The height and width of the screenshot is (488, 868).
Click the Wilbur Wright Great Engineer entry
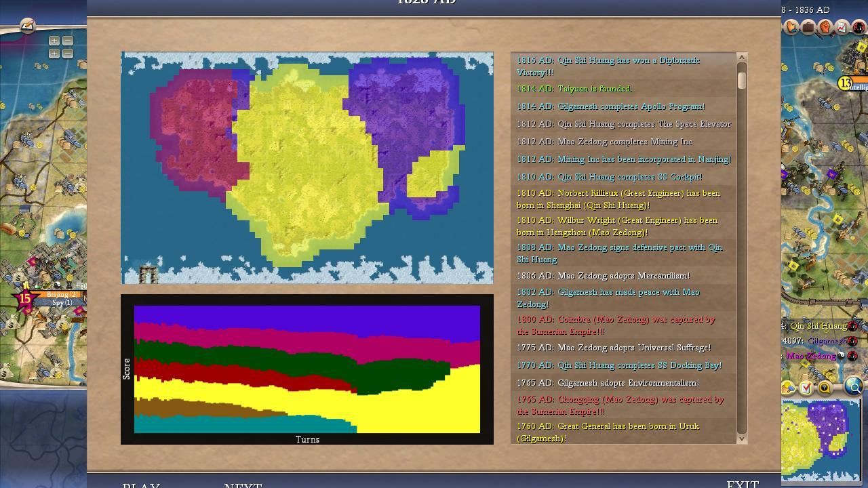[x=624, y=226]
